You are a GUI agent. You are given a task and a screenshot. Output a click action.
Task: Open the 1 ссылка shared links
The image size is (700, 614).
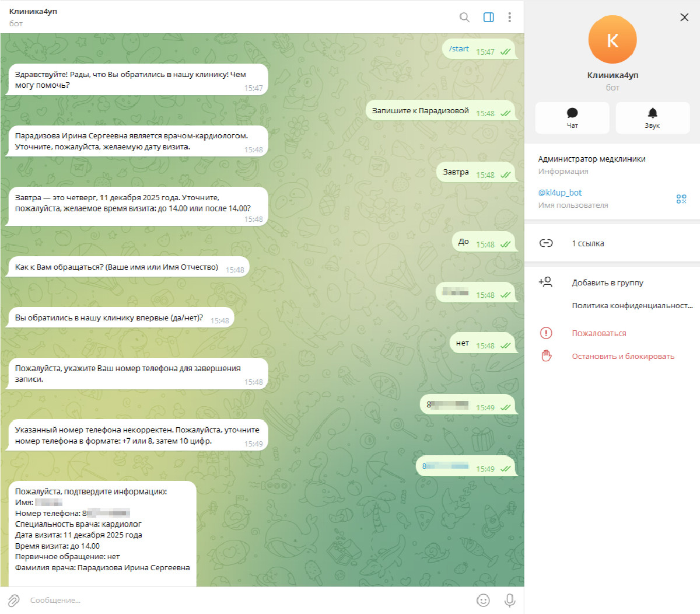coord(612,243)
